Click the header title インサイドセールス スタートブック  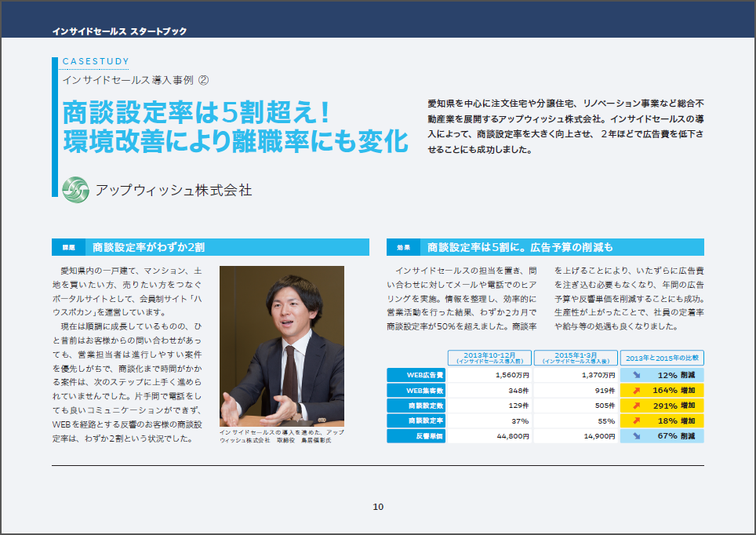119,31
